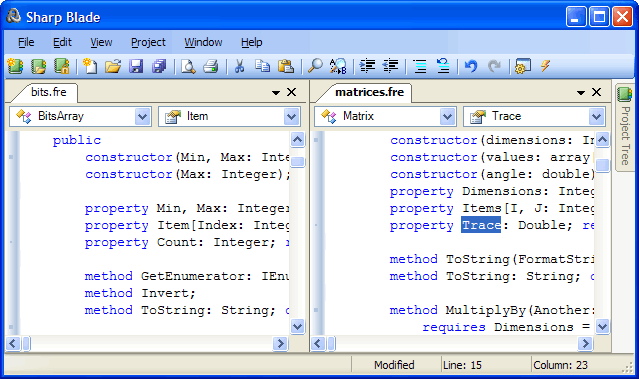Image resolution: width=639 pixels, height=379 pixels.
Task: Click scroll up arrow in bits.fre pane
Action: tap(297, 139)
